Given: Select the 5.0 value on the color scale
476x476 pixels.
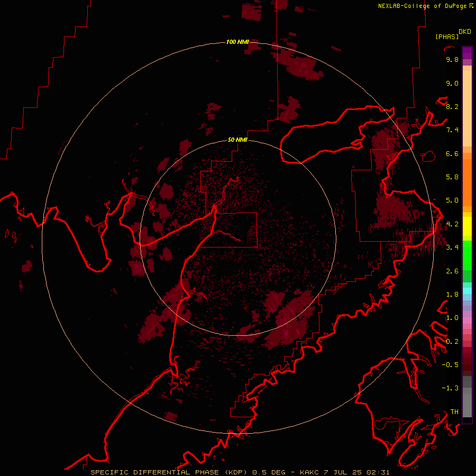Looking at the screenshot, I should (x=452, y=200).
